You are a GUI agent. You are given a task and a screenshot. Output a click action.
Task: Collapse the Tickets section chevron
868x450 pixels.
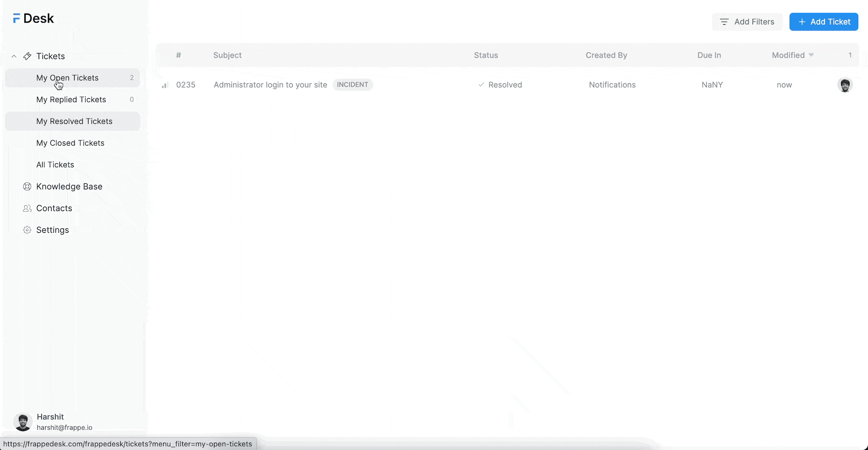[14, 56]
